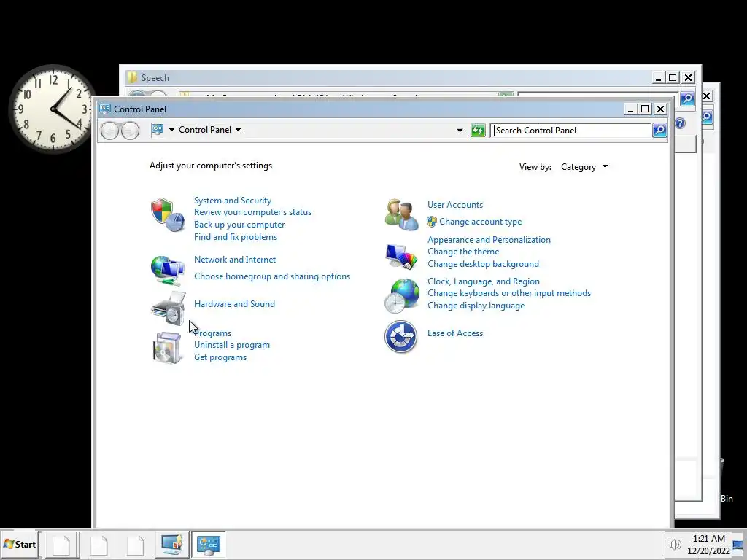747x560 pixels.
Task: Open the monitor taskbar button
Action: (172, 544)
